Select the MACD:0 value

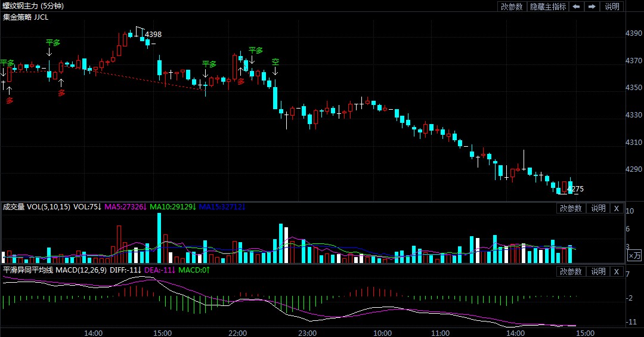coord(194,270)
